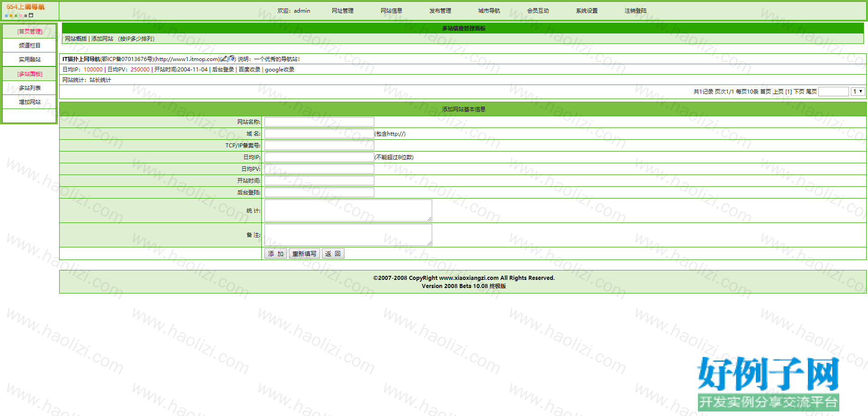Click the 后台登陆 input field
This screenshot has height=416, width=868.
coord(319,193)
